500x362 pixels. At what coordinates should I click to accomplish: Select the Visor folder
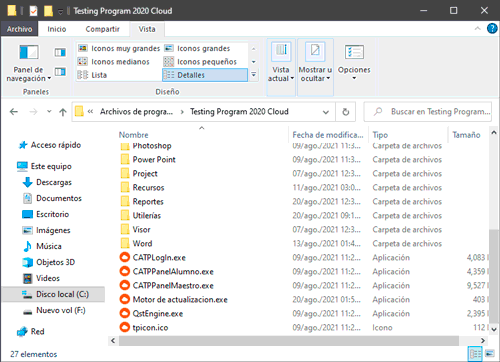pos(141,230)
